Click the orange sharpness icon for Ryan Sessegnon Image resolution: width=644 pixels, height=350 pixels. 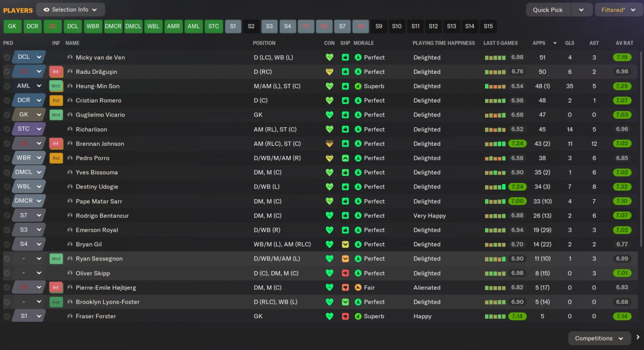pos(345,258)
